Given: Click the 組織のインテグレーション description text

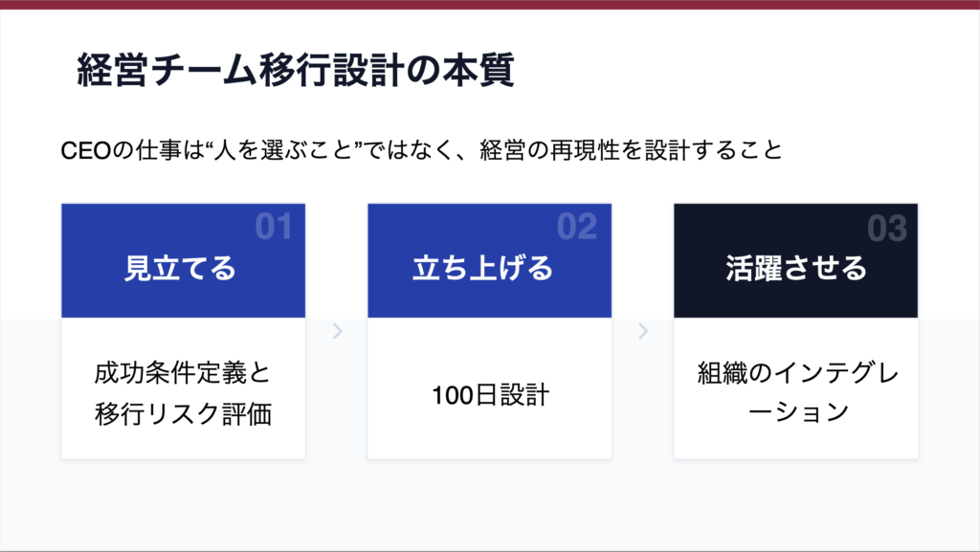Looking at the screenshot, I should (x=796, y=392).
